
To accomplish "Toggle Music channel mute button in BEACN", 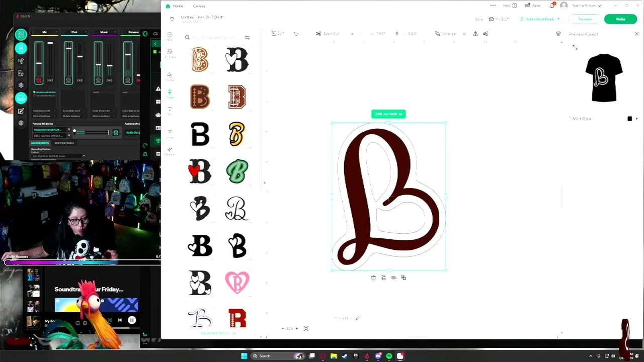I will point(98,80).
